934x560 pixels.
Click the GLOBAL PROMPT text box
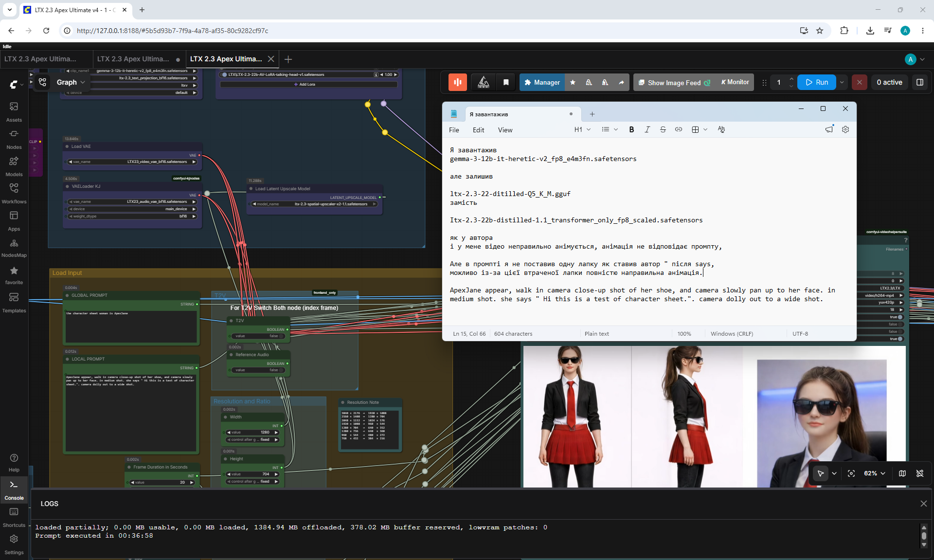point(131,326)
